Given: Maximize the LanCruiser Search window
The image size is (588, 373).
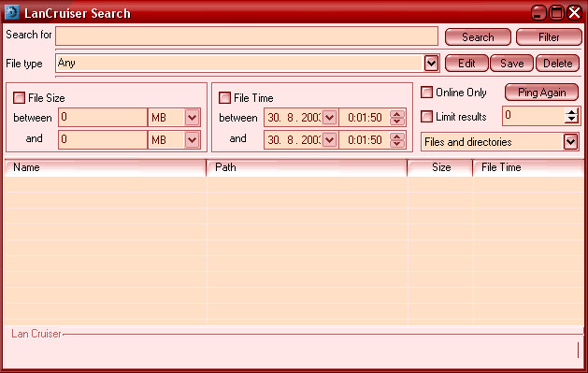Looking at the screenshot, I should click(x=556, y=13).
